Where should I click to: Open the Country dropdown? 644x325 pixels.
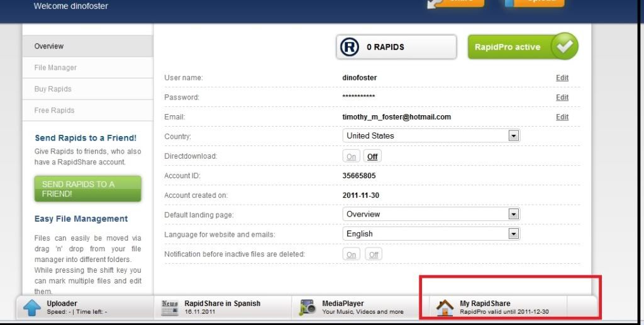pos(431,136)
